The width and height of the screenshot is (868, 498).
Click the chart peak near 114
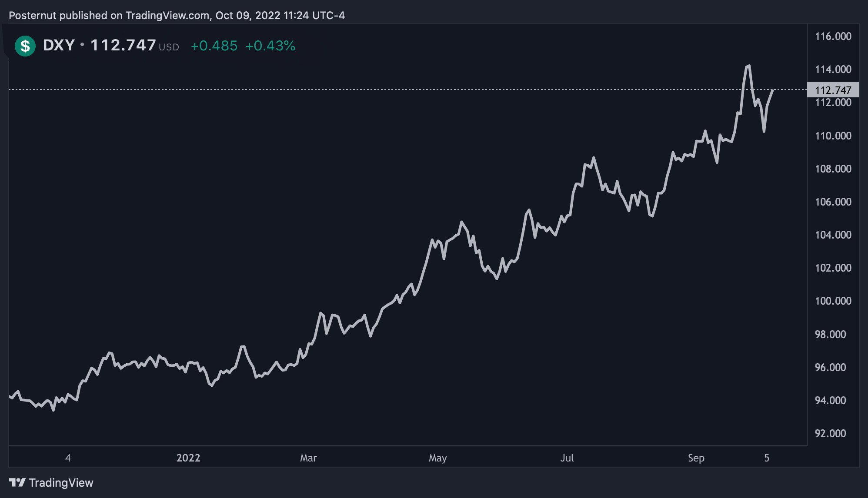(748, 66)
